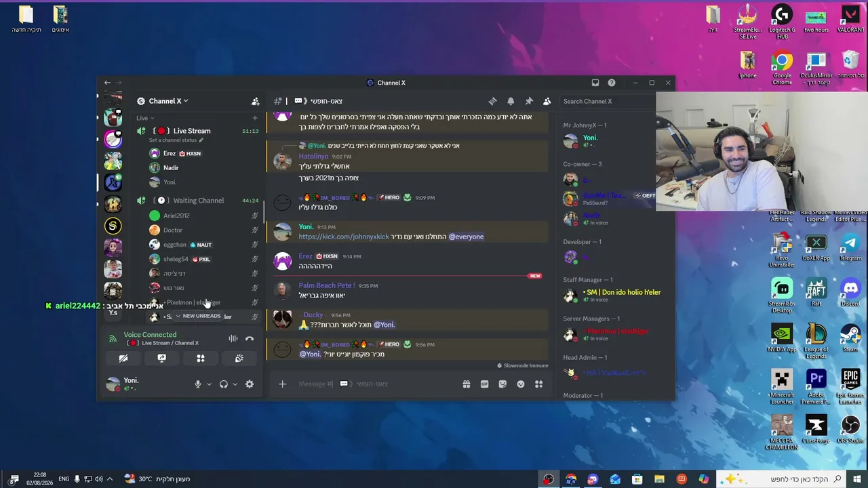This screenshot has width=868, height=488.
Task: Click the plus attach button in the message bar
Action: [x=283, y=384]
